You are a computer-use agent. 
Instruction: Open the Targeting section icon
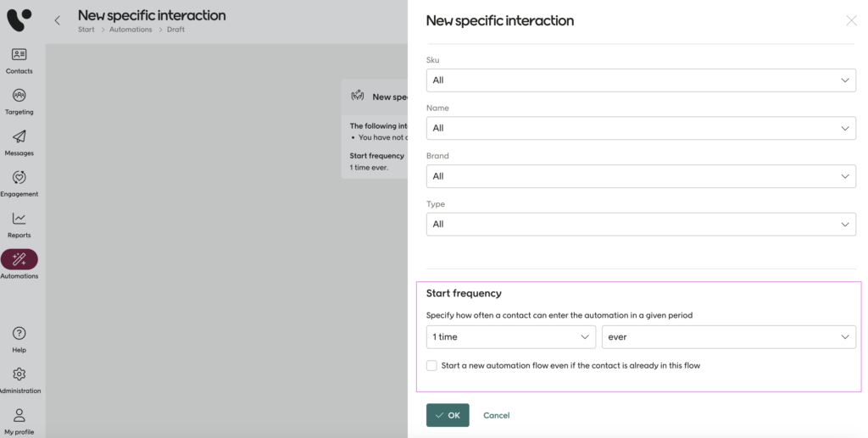point(19,96)
